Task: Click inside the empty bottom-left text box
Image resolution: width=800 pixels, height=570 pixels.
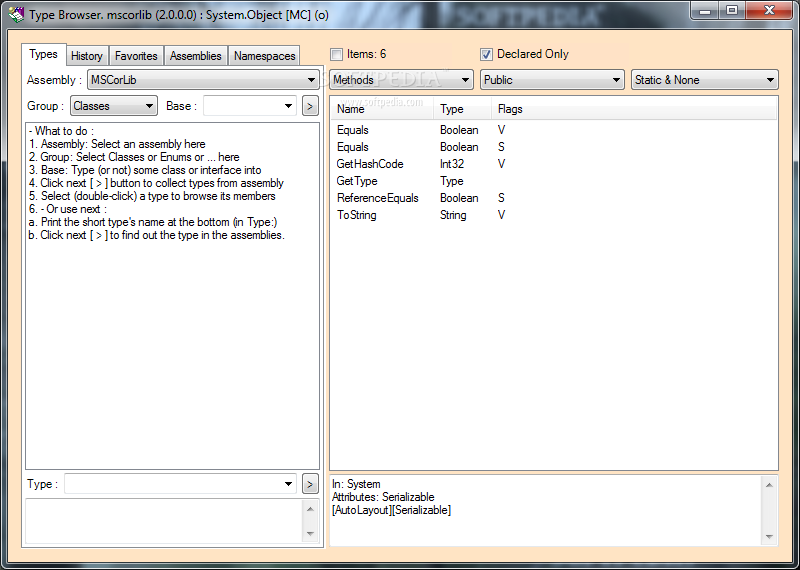Action: click(x=164, y=521)
